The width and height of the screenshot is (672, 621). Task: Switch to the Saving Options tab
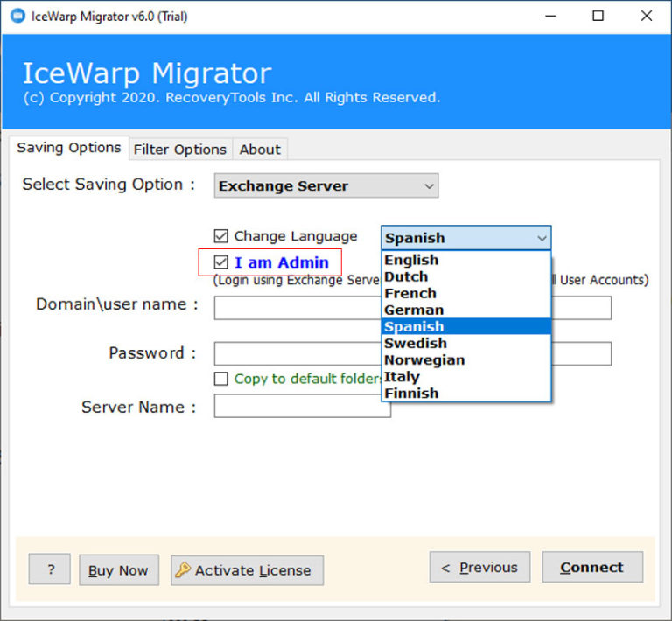69,148
